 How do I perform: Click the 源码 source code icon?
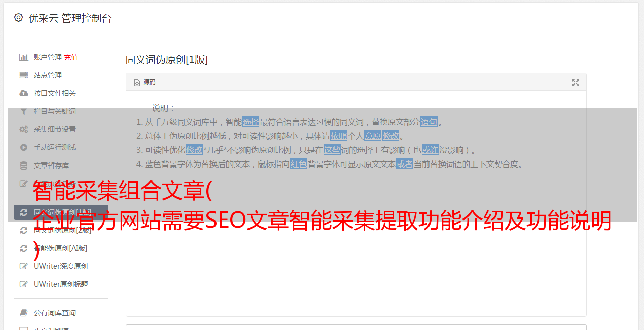click(x=137, y=83)
